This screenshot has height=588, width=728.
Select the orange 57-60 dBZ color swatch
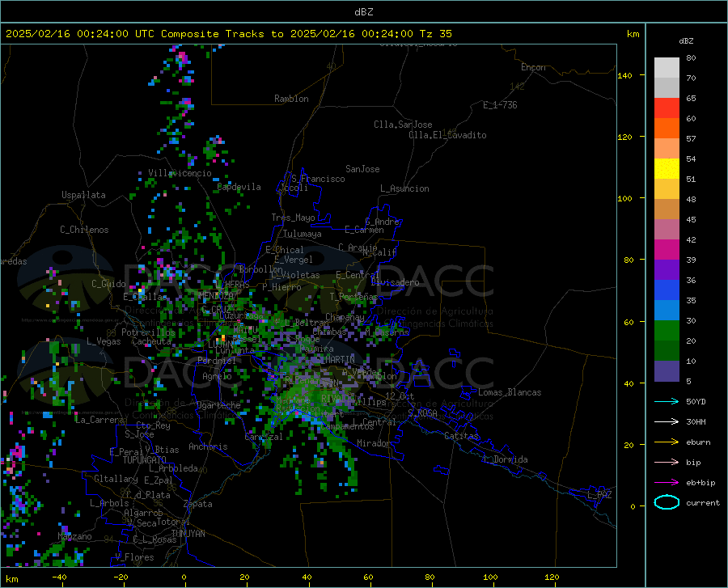(667, 129)
